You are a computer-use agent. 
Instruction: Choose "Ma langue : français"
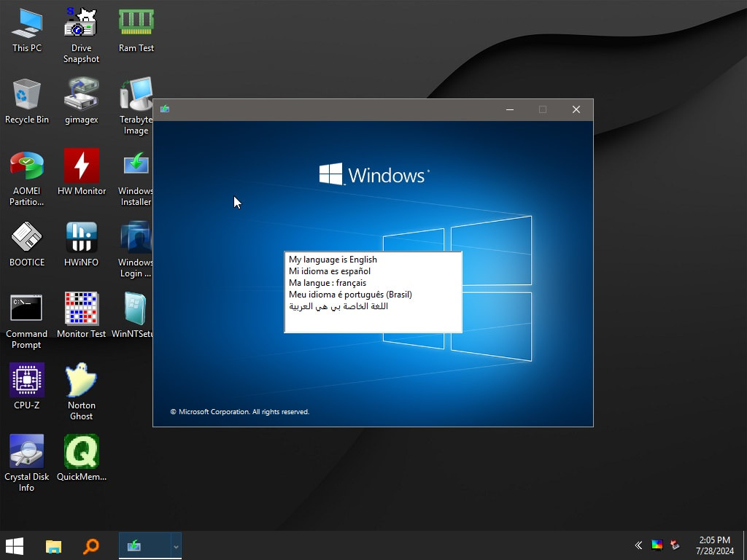click(x=373, y=283)
